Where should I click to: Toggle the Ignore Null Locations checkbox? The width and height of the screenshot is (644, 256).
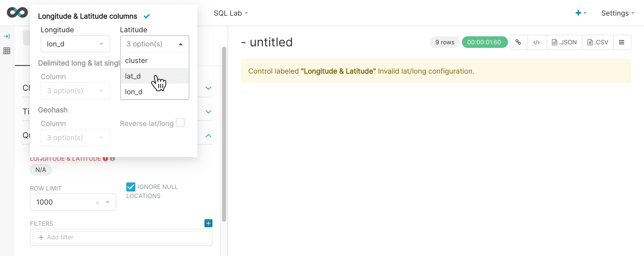click(x=131, y=187)
